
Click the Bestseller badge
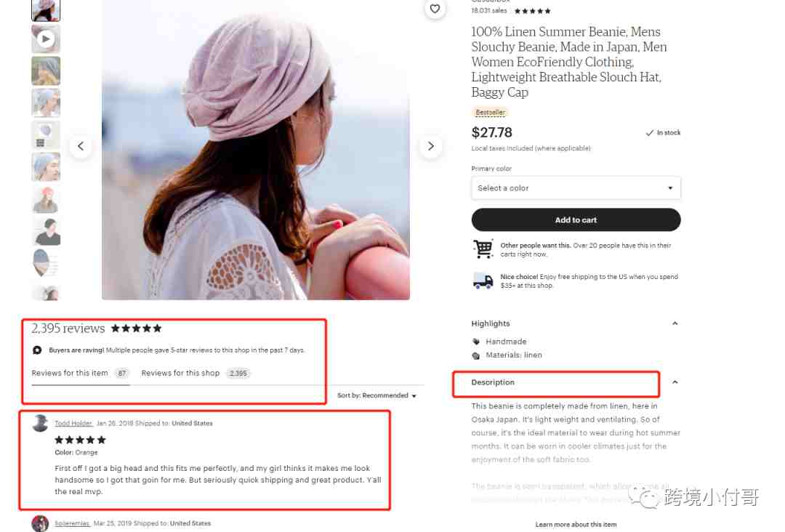tap(490, 113)
